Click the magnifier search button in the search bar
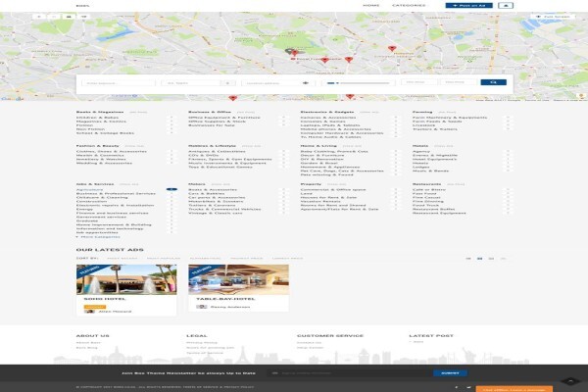 493,82
